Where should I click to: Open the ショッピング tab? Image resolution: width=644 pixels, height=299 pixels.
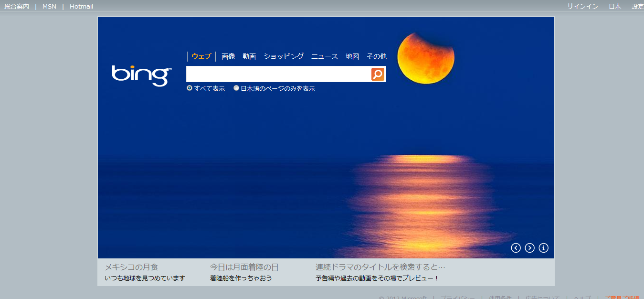283,56
